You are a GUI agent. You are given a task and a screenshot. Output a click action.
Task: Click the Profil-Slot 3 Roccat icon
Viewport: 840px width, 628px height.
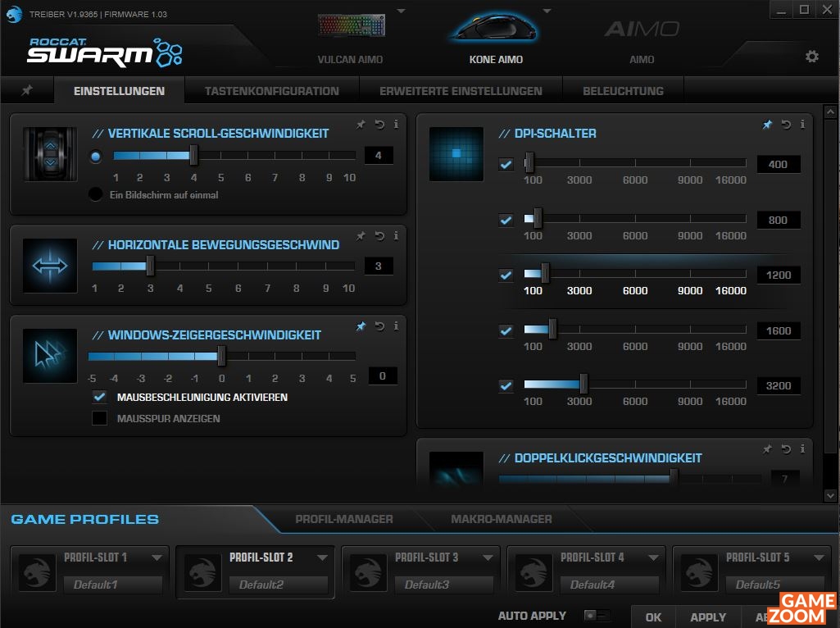click(368, 573)
